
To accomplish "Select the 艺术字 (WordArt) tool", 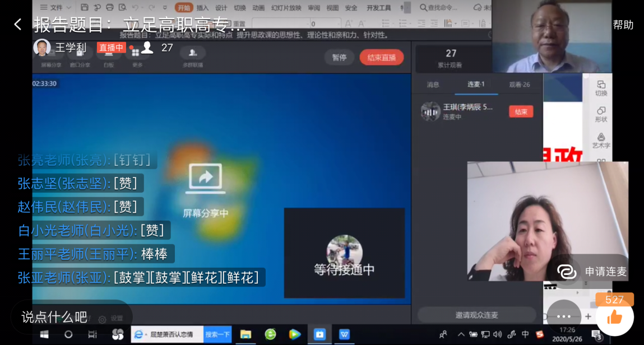I will [601, 140].
